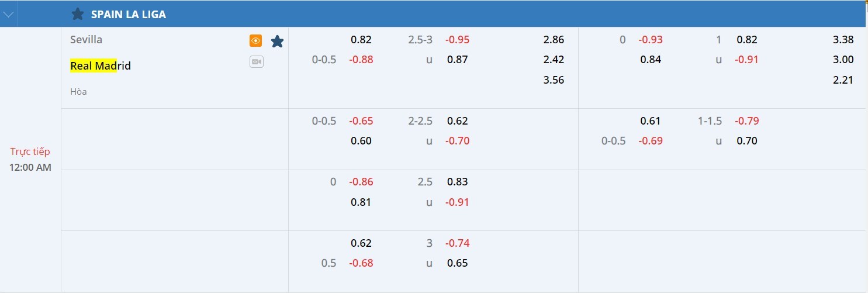The width and height of the screenshot is (868, 293).
Task: Collapse the Spain La Liga section chevron
Action: pyautogui.click(x=8, y=15)
